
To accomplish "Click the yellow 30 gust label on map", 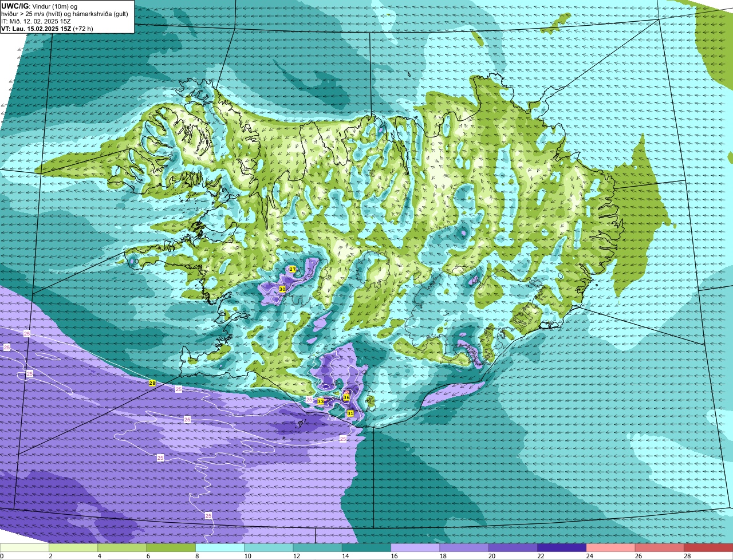I will click(282, 289).
